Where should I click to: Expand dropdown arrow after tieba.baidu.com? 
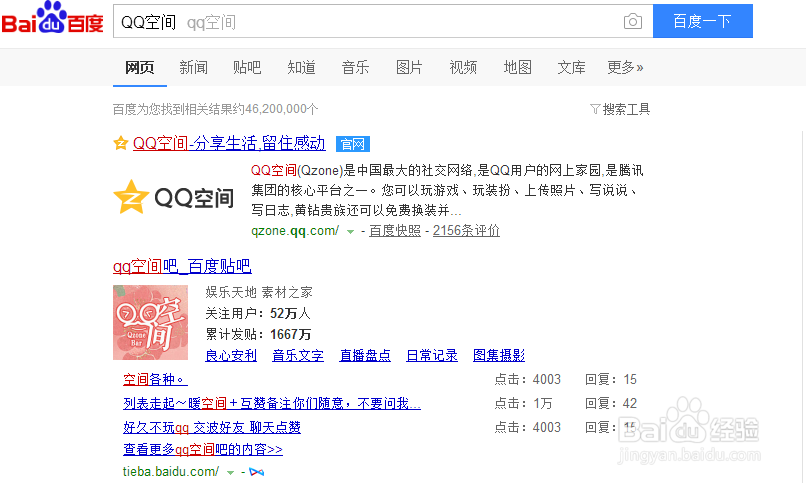pos(230,472)
